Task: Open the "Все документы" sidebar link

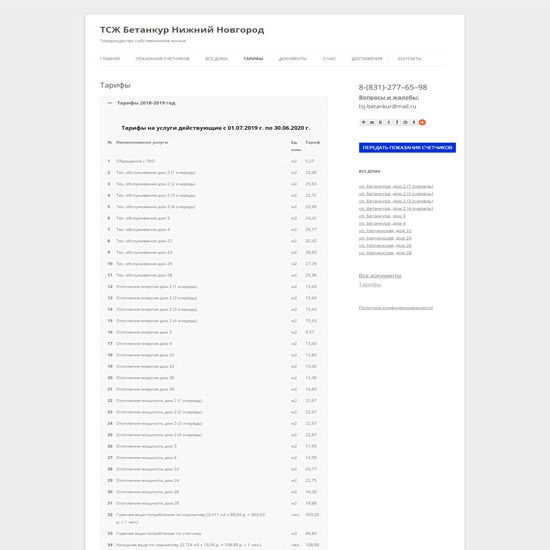Action: click(380, 276)
